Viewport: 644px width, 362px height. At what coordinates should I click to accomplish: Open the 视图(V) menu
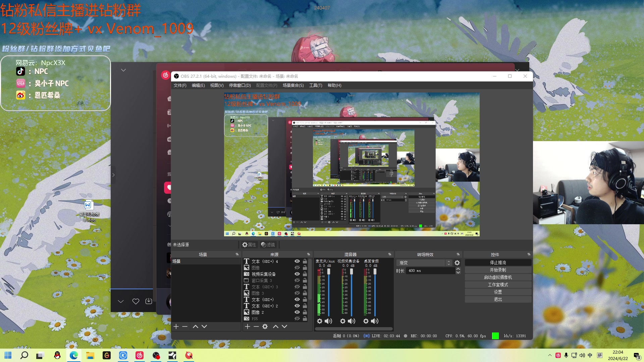(x=217, y=85)
